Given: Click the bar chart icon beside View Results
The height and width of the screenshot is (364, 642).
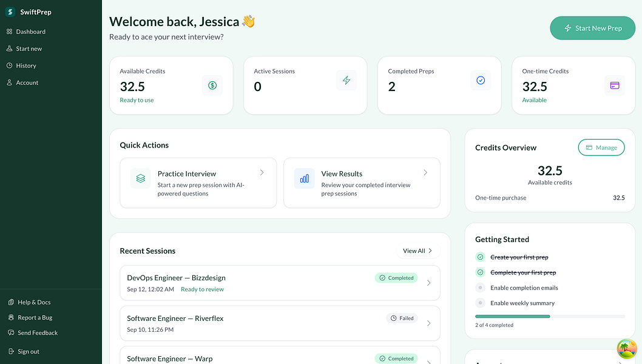Looking at the screenshot, I should pos(304,178).
